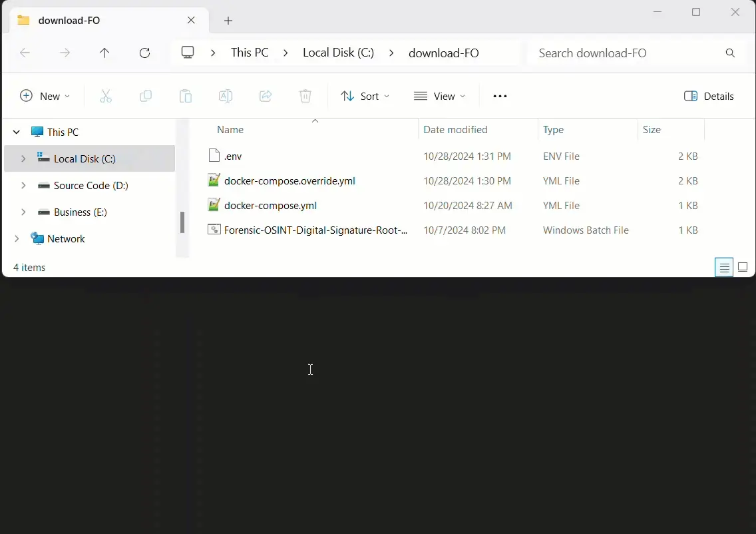This screenshot has height=534, width=756.
Task: Open the View dropdown menu
Action: pyautogui.click(x=440, y=96)
